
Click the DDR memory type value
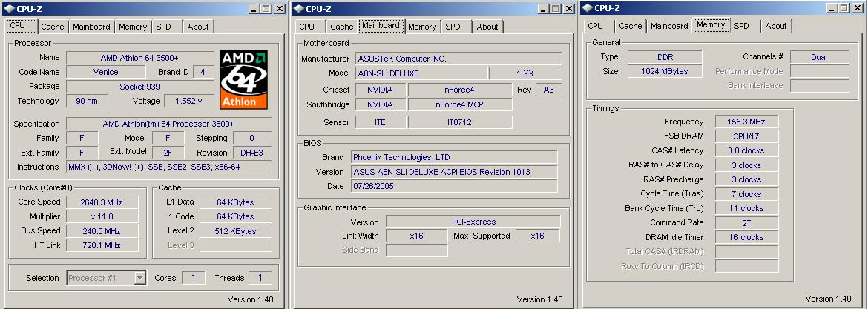664,56
